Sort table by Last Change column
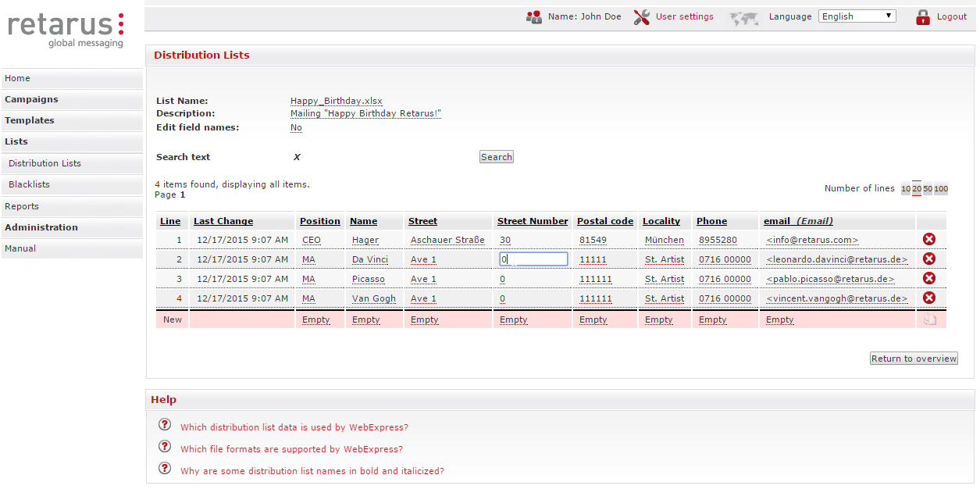This screenshot has height=489, width=980. point(223,221)
